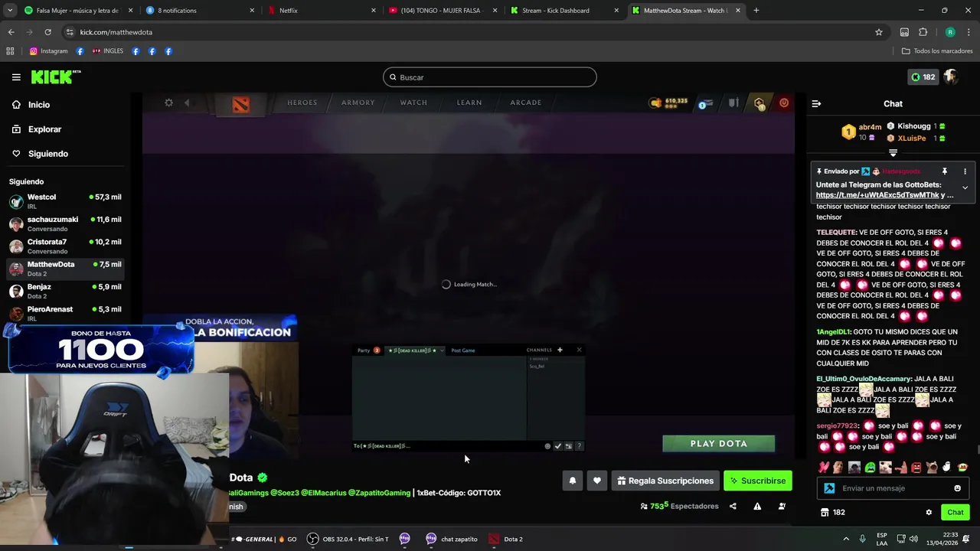Open Benjaz's channel in the Siguiendo list
The width and height of the screenshot is (980, 551).
pyautogui.click(x=66, y=291)
